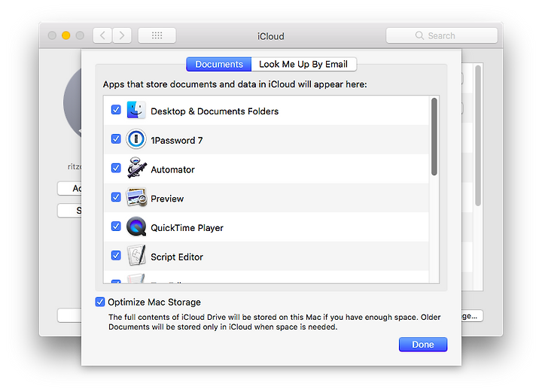Image resolution: width=542 pixels, height=392 pixels.
Task: Click the QuickTime Player icon
Action: point(136,226)
